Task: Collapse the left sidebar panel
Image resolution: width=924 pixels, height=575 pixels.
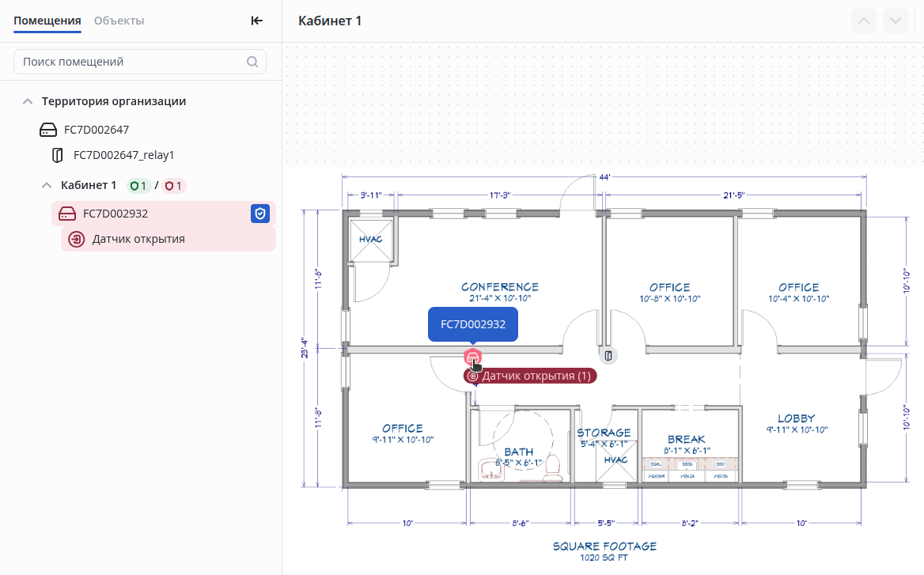Action: (256, 21)
